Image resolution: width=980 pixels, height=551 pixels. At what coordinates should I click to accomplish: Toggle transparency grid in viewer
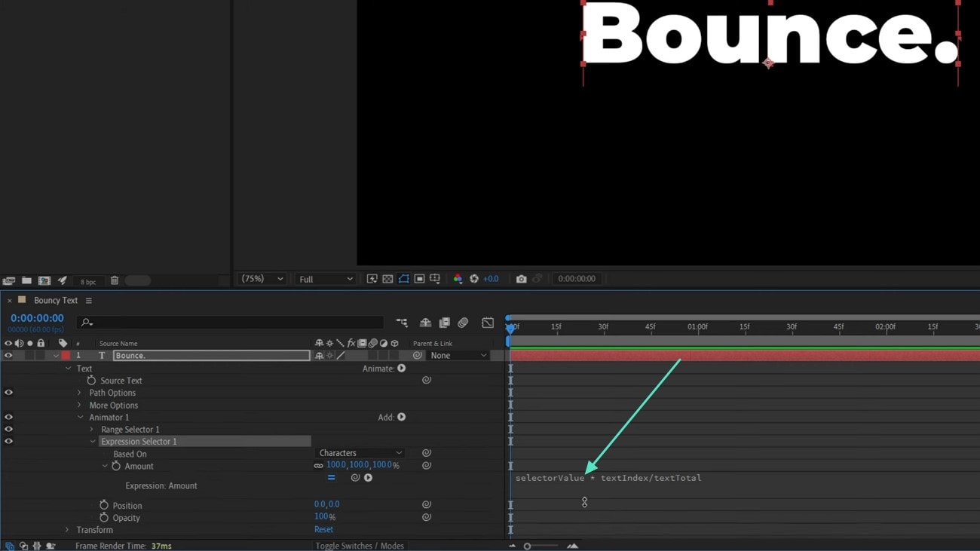pos(387,279)
